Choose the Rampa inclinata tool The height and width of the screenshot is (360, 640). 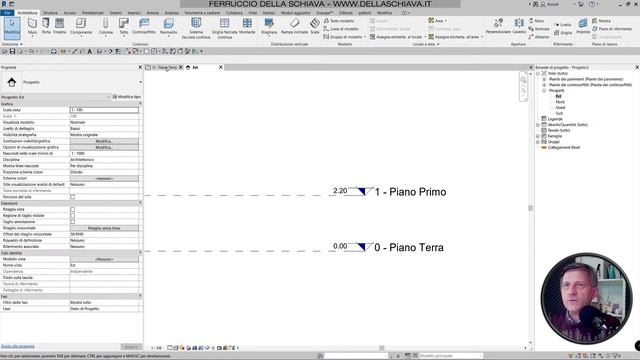(x=294, y=27)
